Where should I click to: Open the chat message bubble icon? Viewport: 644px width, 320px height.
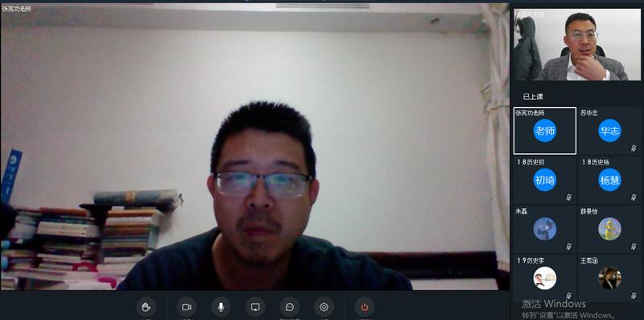pos(290,307)
